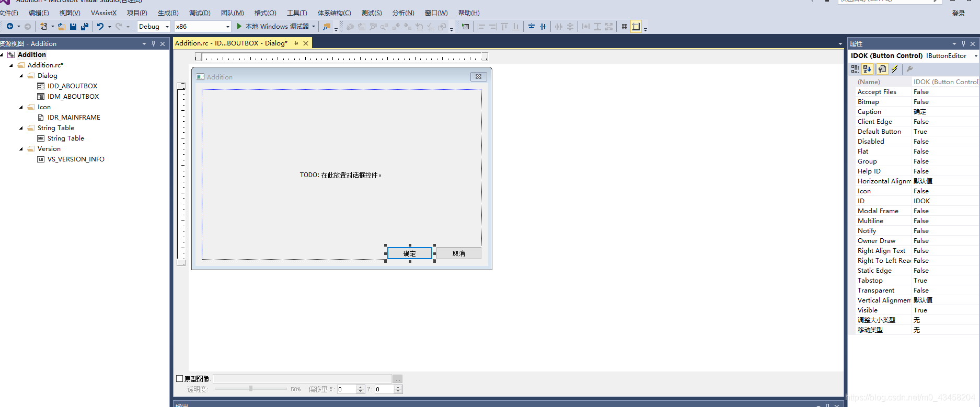Open Resource View window position menu

tap(144, 43)
